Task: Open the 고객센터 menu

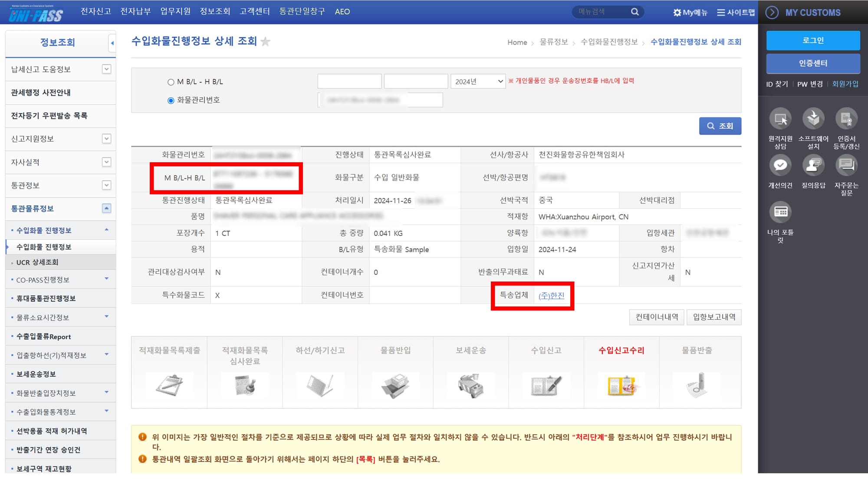Action: (254, 12)
